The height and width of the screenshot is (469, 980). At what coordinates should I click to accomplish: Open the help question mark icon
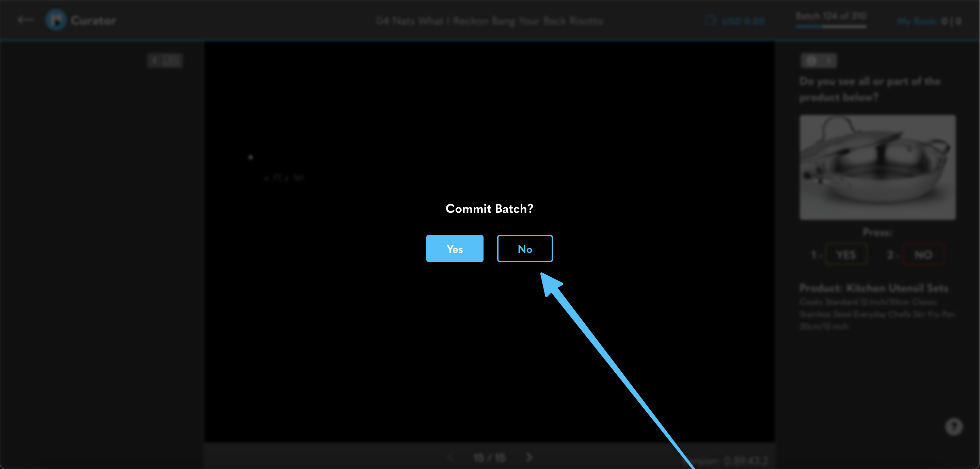[953, 427]
